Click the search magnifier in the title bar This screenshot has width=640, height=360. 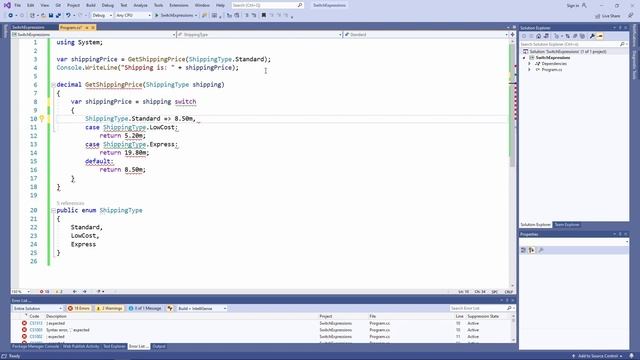coord(300,5)
